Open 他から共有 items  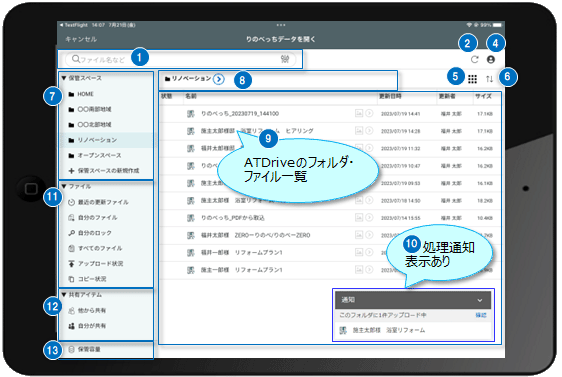[87, 310]
